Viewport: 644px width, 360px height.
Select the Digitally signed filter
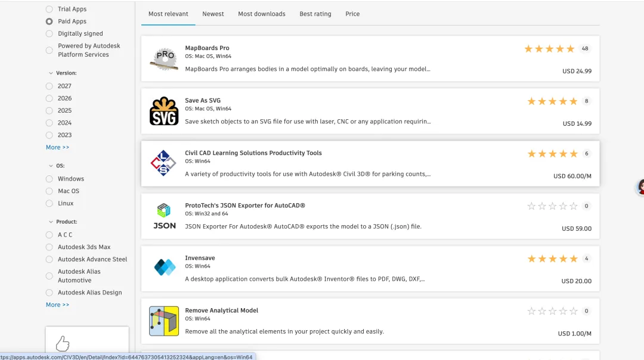pyautogui.click(x=49, y=33)
